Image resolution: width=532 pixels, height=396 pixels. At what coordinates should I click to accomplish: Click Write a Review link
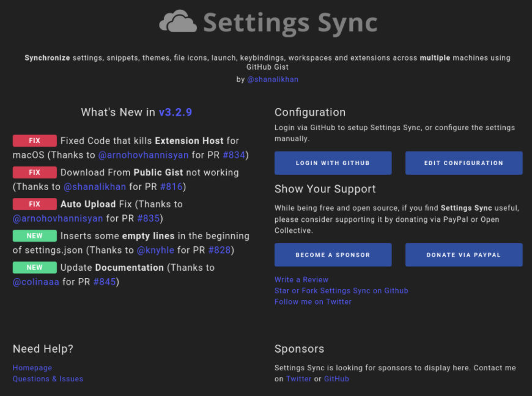tap(301, 280)
